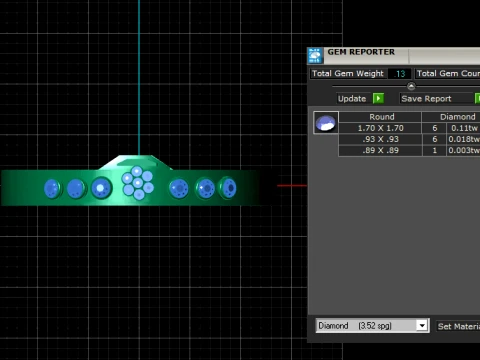Click the Update button
The width and height of the screenshot is (480, 360).
352,99
